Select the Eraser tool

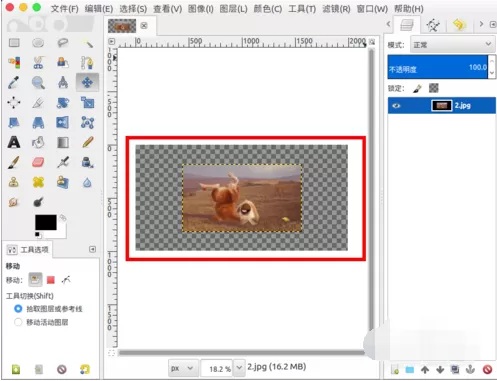(x=38, y=162)
